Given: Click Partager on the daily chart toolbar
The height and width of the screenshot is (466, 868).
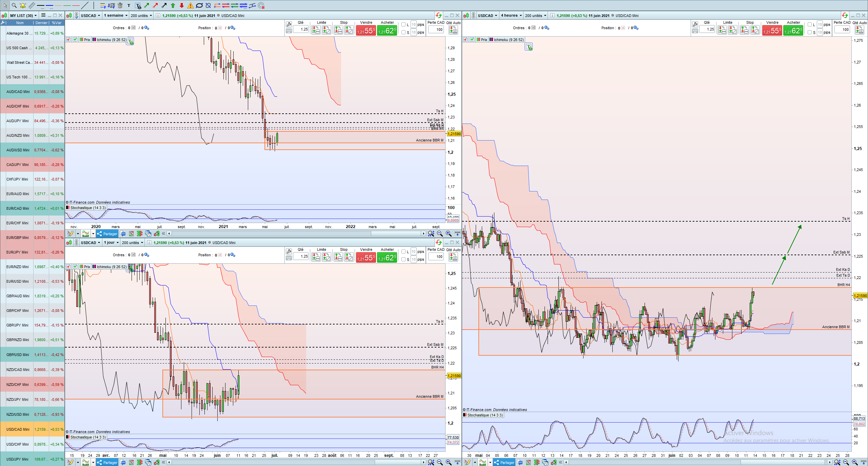Looking at the screenshot, I should tap(107, 462).
